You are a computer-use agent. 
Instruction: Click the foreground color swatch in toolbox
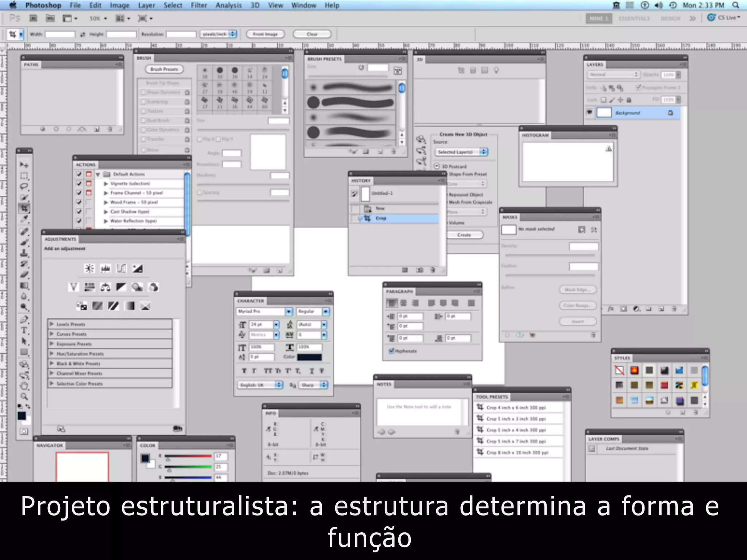point(22,416)
